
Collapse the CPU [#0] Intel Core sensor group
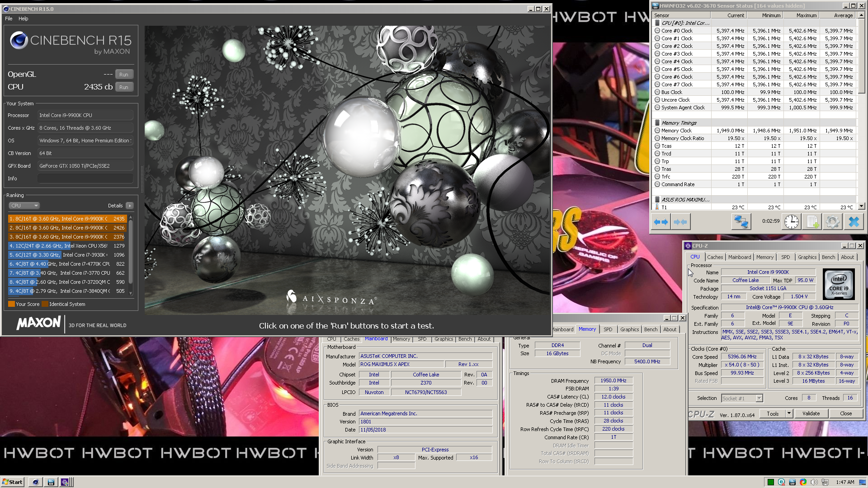[657, 23]
